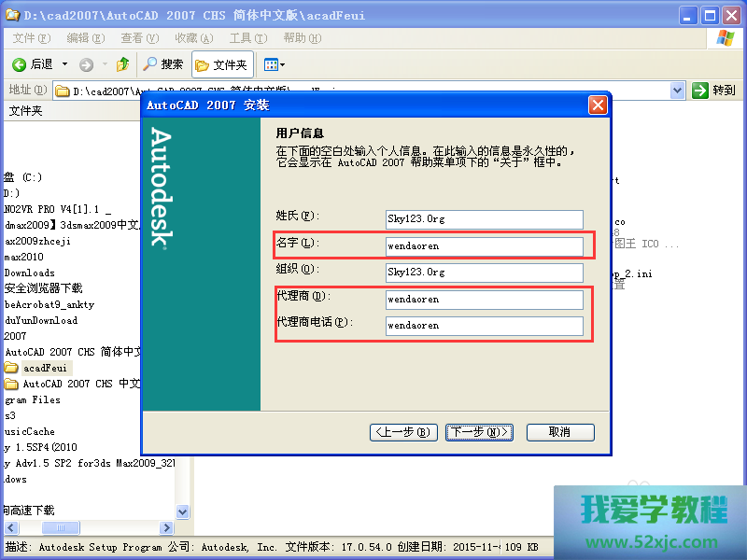Open the 文件(F) menu
The image size is (747, 560).
pos(31,38)
